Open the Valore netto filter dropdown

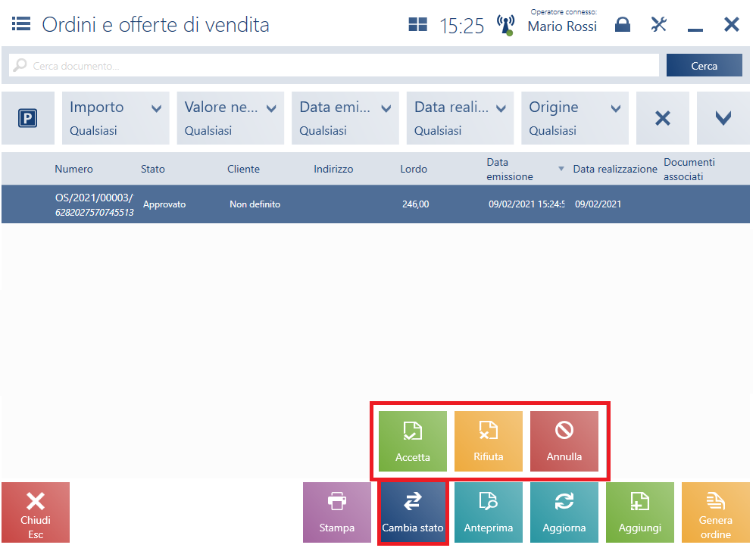pyautogui.click(x=230, y=118)
